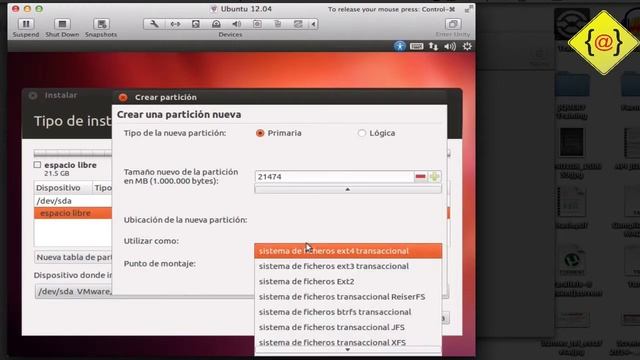The width and height of the screenshot is (640, 360).
Task: Collapse the Devices toolbar arrow
Action: pos(313,24)
